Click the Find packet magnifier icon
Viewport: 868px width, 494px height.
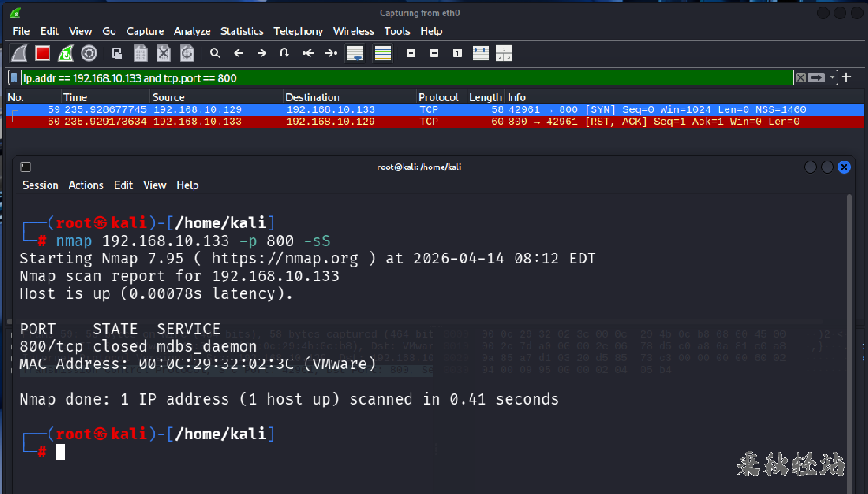215,54
